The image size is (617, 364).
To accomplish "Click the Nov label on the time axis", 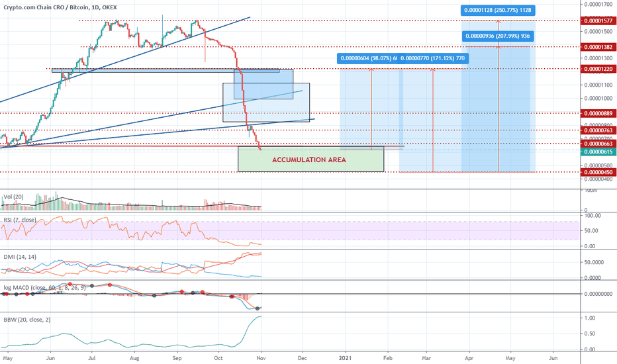I will coord(261,358).
